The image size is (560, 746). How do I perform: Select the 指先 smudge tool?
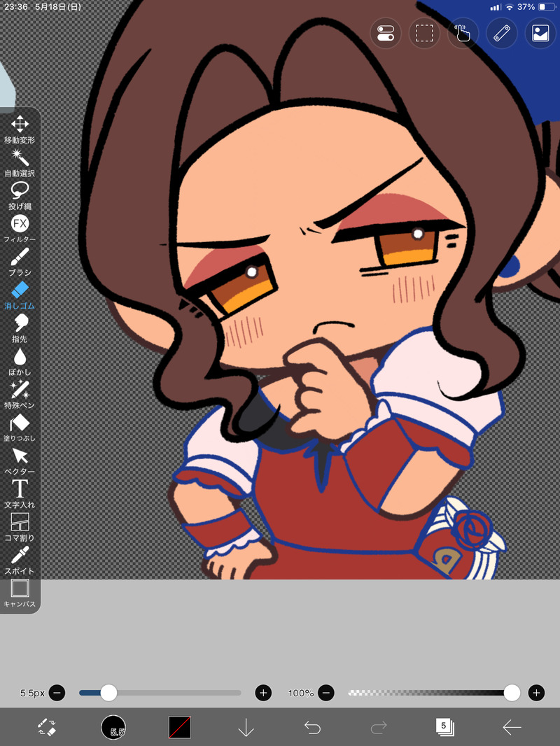pos(20,328)
